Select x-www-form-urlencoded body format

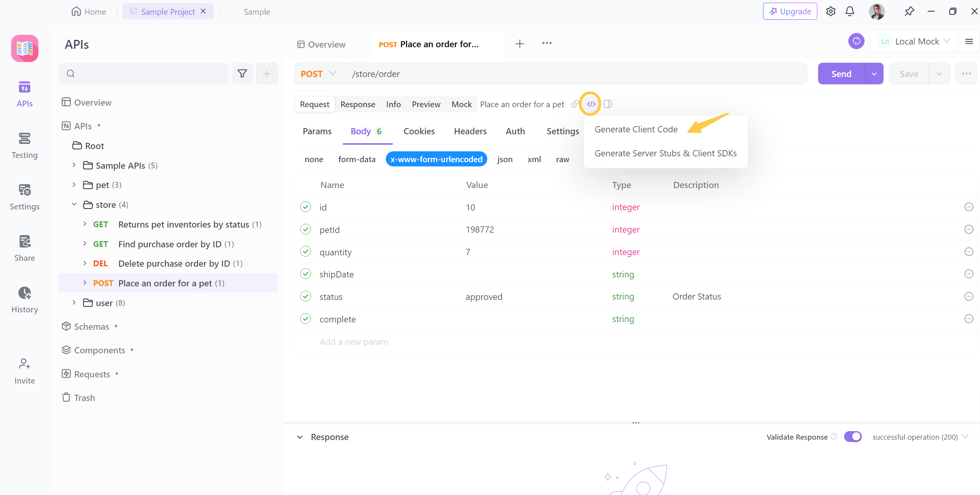coord(436,159)
